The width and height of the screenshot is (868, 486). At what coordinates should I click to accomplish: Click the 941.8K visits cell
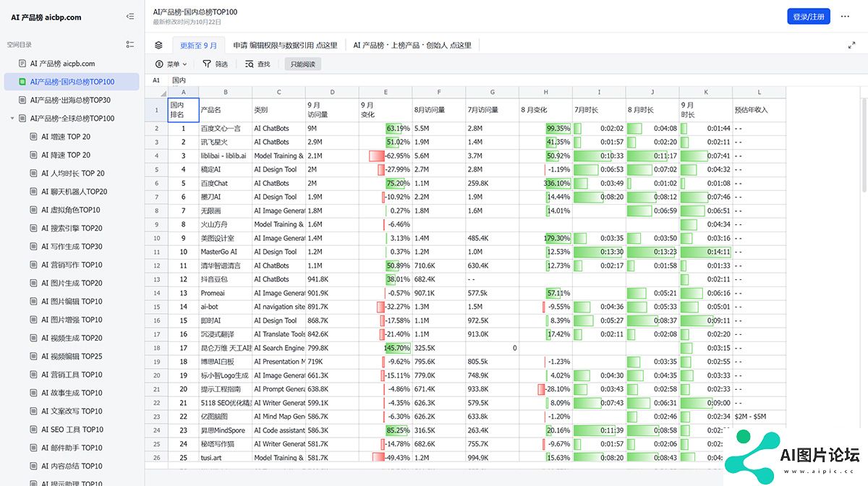pos(332,279)
